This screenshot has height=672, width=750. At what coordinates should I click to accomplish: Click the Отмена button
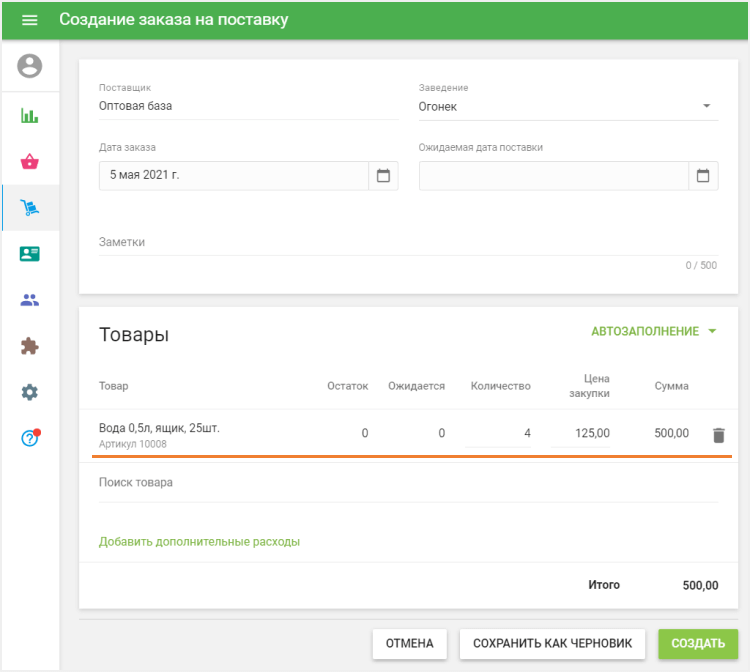coord(409,644)
